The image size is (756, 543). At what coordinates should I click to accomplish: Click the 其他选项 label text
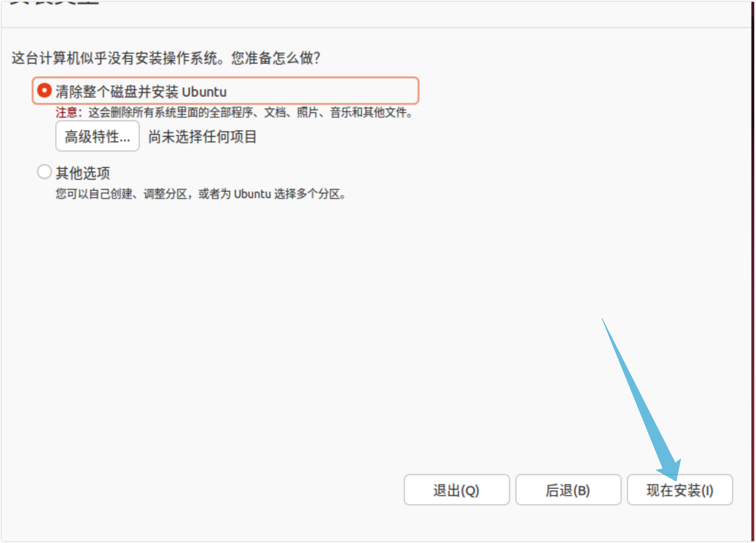[x=83, y=173]
